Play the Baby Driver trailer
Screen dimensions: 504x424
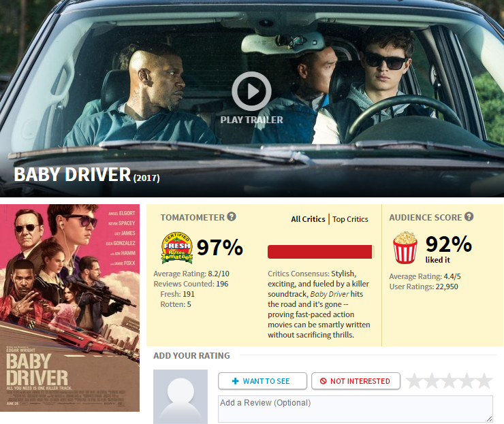[251, 91]
